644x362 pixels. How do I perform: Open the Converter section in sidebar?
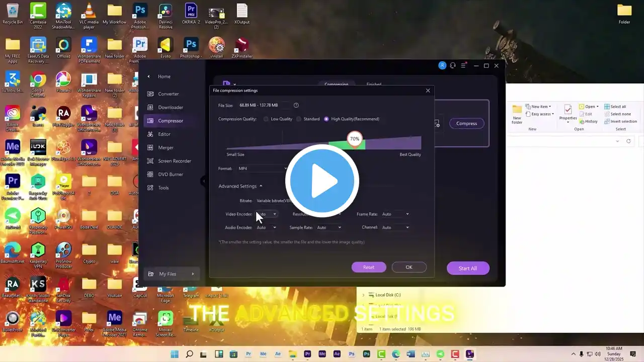(169, 94)
